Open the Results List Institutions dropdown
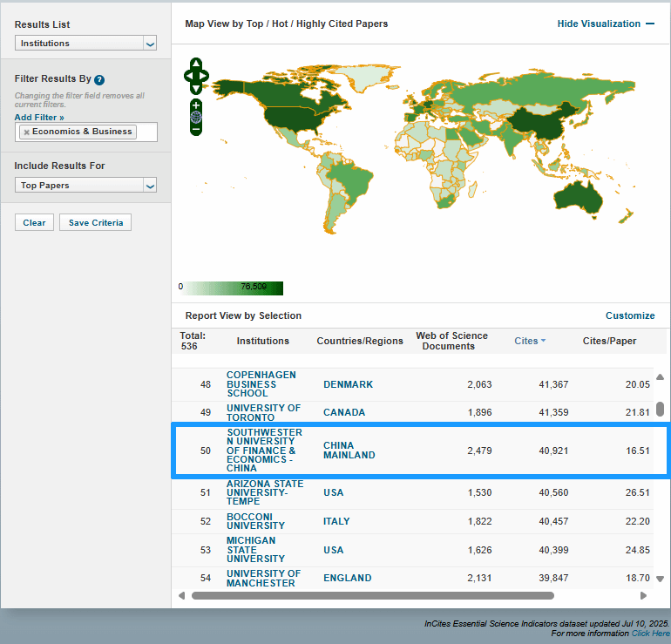 (85, 43)
